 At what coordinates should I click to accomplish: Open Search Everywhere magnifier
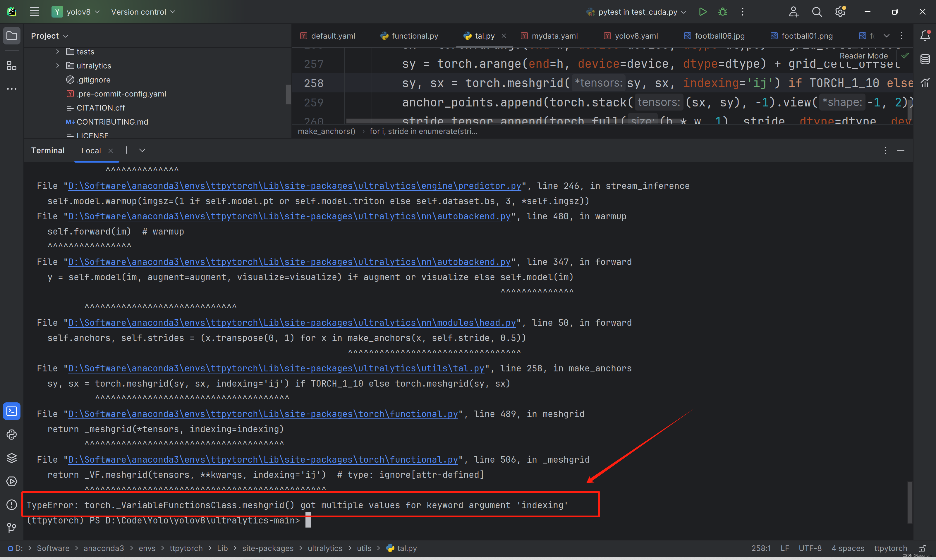coord(817,12)
